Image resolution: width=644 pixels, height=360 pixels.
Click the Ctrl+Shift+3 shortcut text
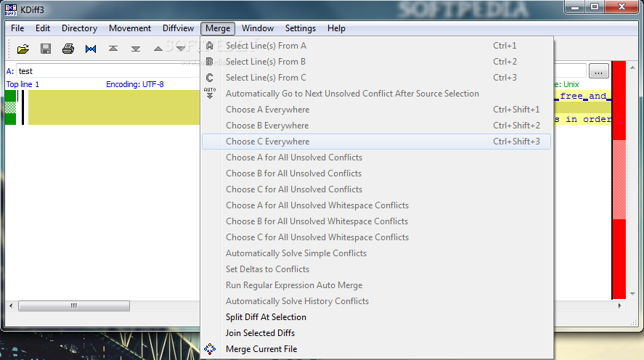(x=517, y=142)
